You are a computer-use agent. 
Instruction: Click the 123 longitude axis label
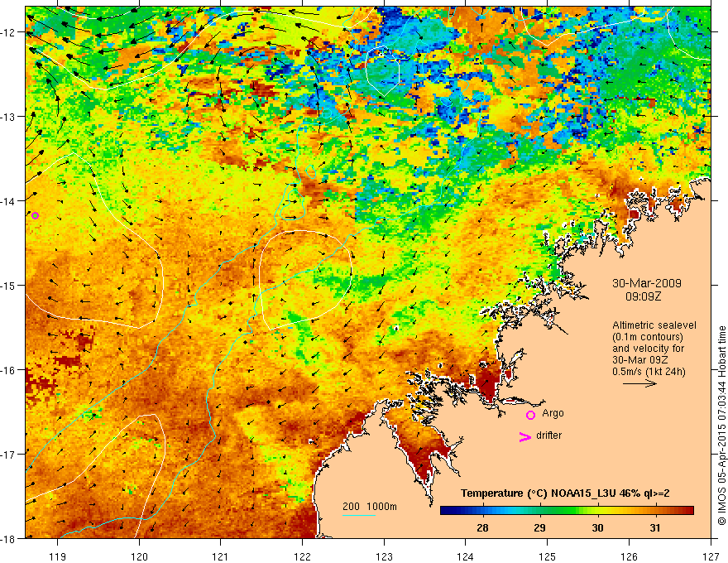coord(384,556)
